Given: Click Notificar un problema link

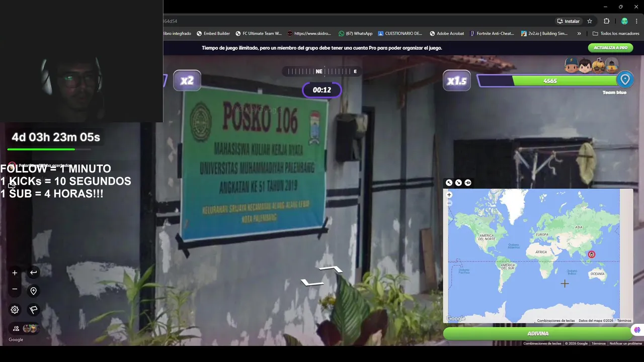Looking at the screenshot, I should [625, 343].
